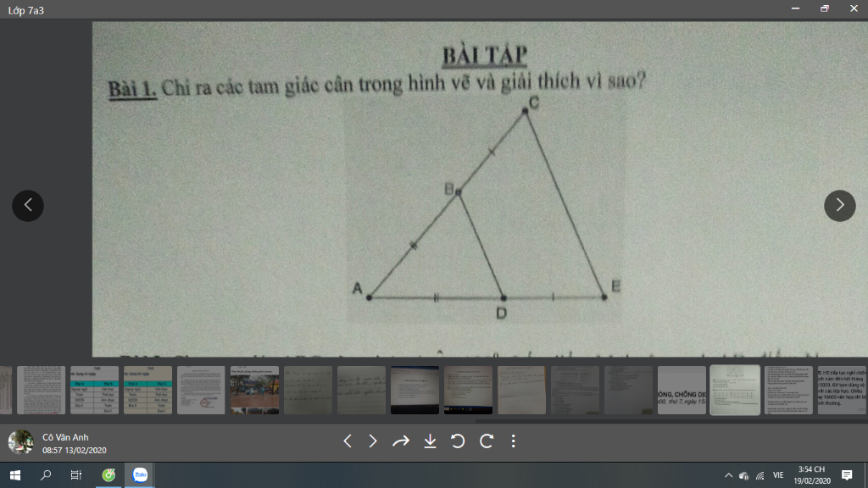Open network Wi-Fi tray icon
This screenshot has height=488, width=868.
(x=760, y=475)
